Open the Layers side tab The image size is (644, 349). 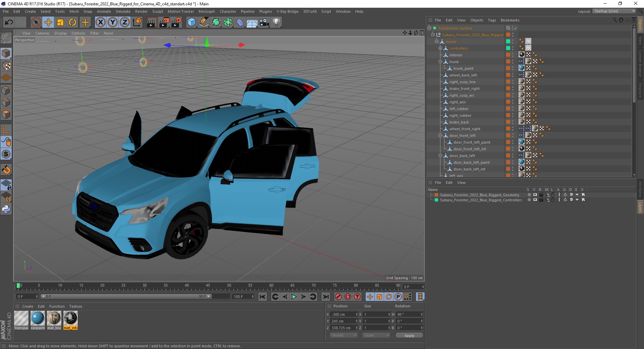coord(640,207)
